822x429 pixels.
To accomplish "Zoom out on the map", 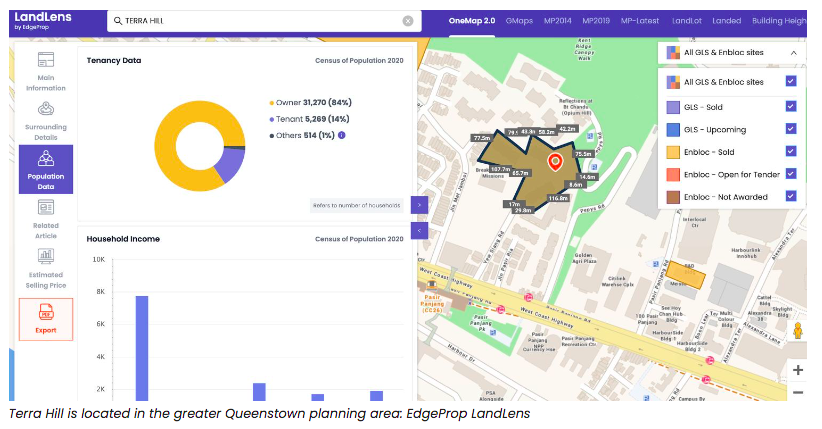I will (798, 392).
